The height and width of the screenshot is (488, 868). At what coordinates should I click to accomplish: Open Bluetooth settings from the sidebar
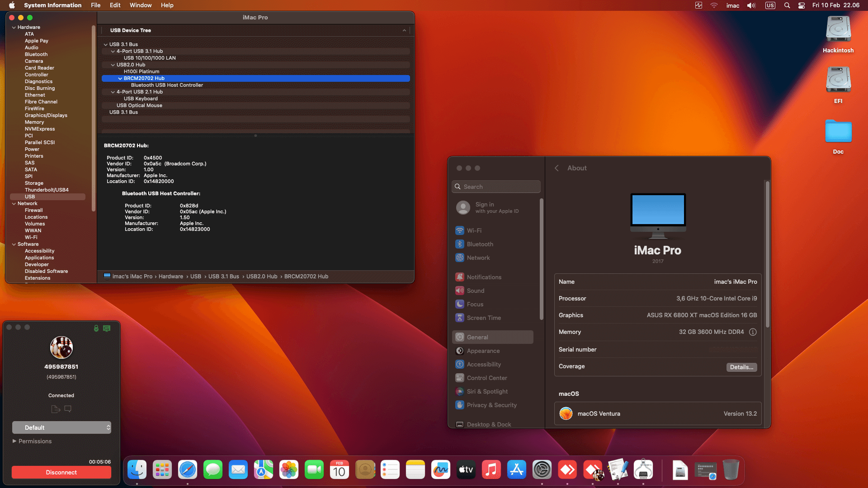tap(480, 244)
